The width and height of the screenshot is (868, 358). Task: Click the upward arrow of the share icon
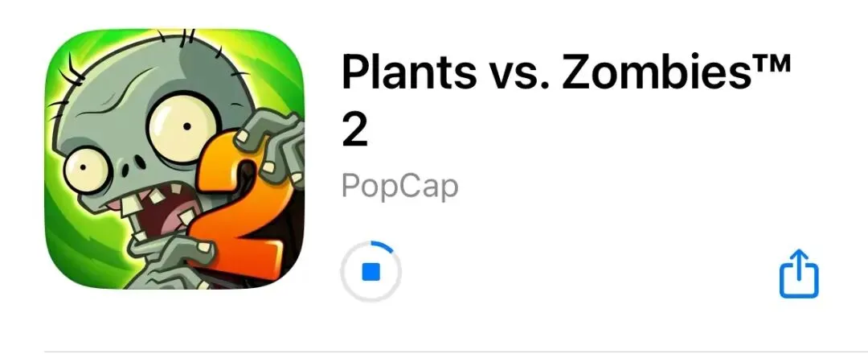click(799, 263)
